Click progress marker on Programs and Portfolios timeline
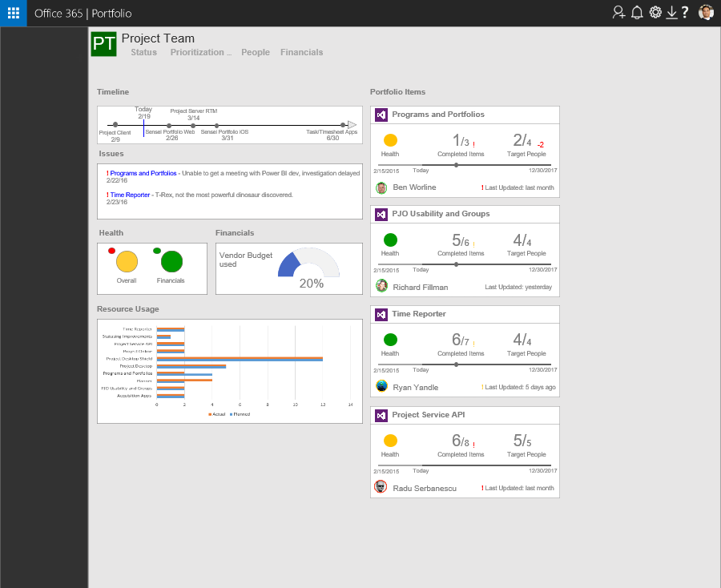 456,165
